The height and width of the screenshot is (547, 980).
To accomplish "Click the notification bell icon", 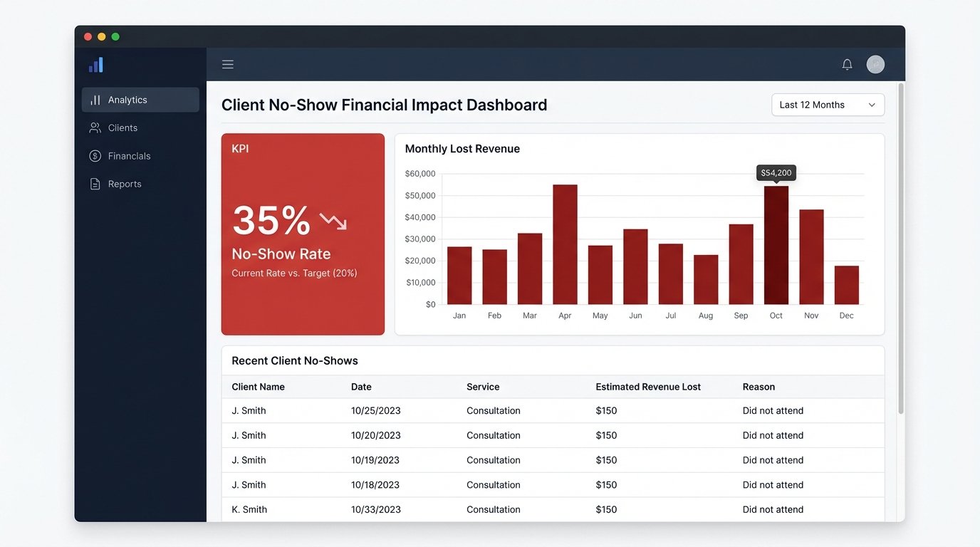I will coord(847,63).
